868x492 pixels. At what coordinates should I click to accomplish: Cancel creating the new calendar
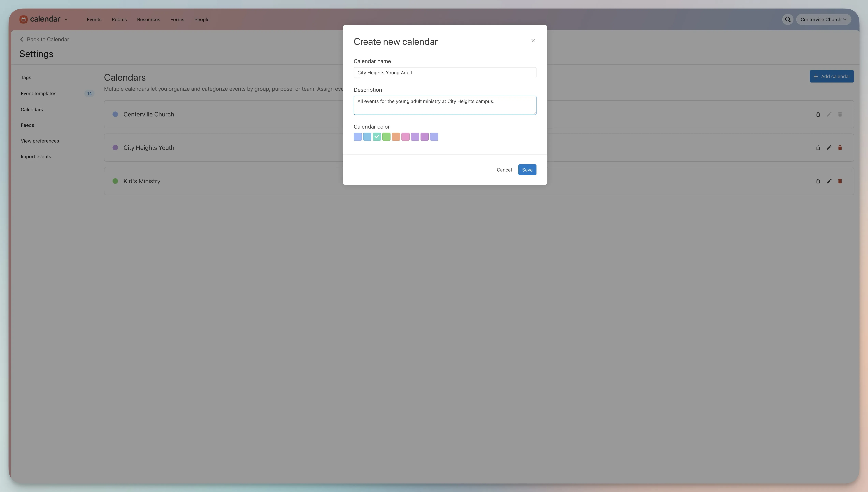[504, 170]
